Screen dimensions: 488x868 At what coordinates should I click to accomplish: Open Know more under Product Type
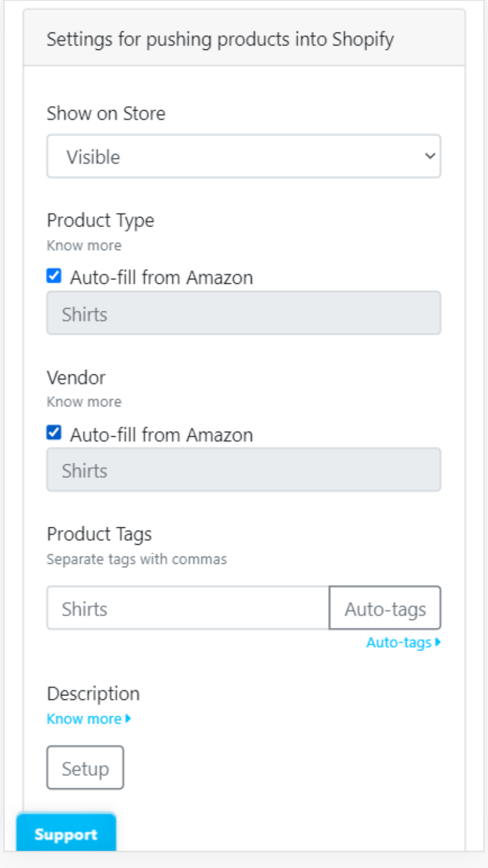point(84,245)
